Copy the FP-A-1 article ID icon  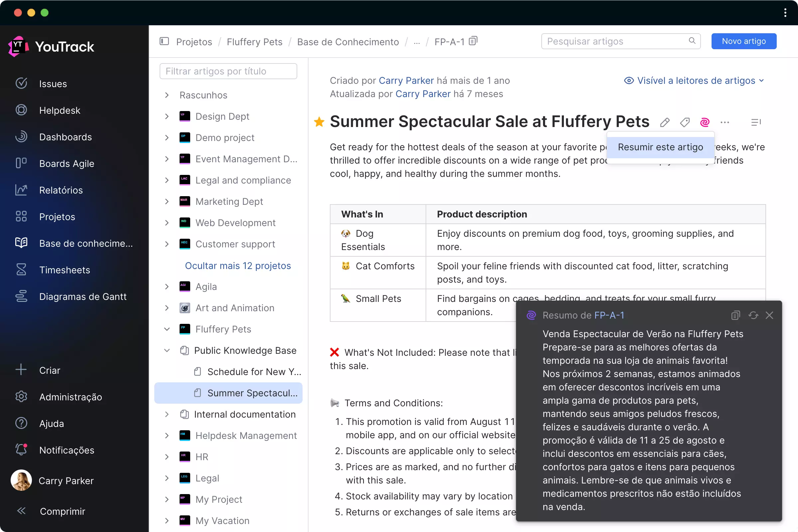pyautogui.click(x=473, y=41)
